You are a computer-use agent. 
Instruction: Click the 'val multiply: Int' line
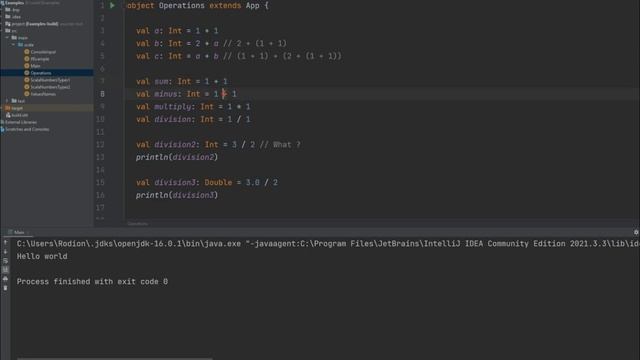pyautogui.click(x=193, y=107)
